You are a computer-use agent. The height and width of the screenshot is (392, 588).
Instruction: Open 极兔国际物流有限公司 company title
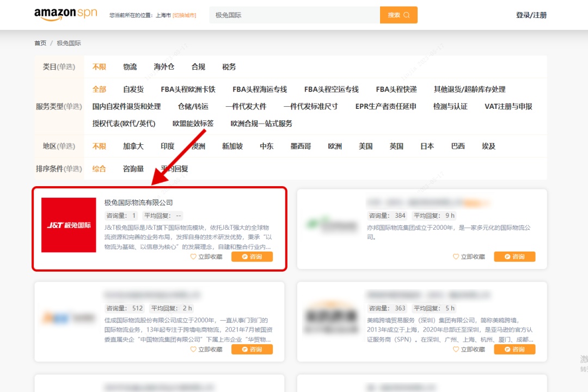pos(138,203)
